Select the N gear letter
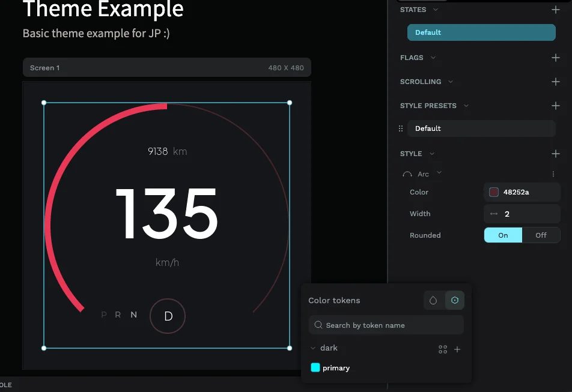The width and height of the screenshot is (572, 392). coord(133,315)
